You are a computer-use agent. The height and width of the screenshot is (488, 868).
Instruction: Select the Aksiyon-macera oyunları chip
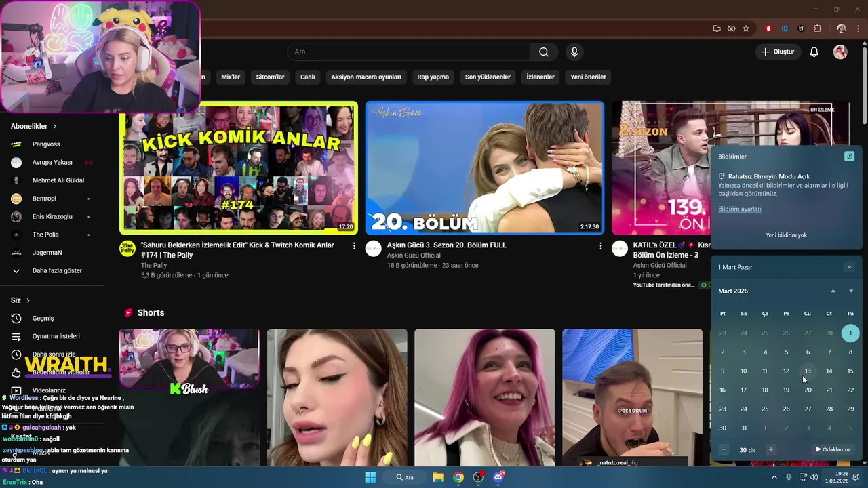point(366,77)
